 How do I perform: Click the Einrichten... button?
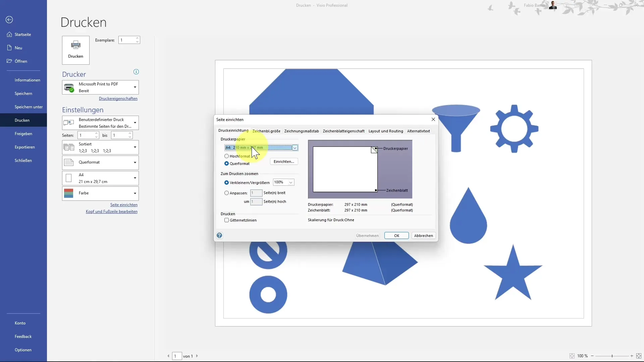click(284, 162)
